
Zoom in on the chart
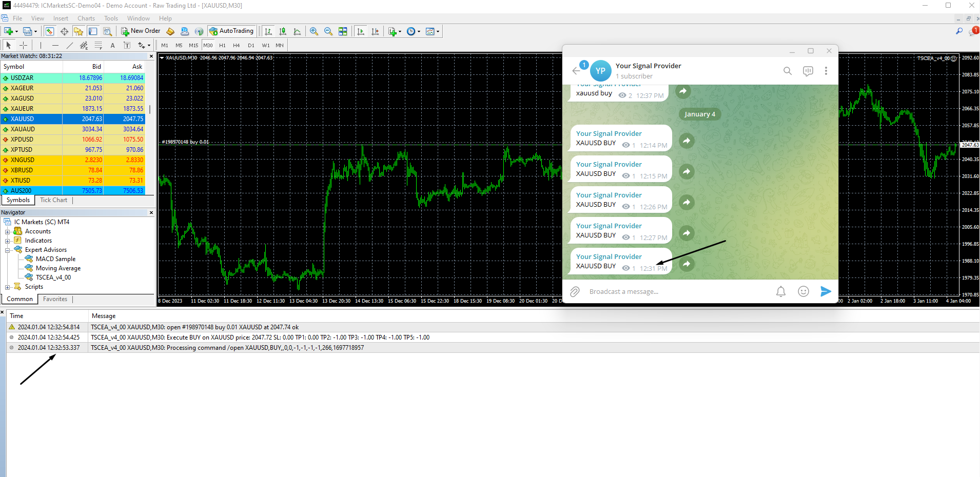click(313, 31)
